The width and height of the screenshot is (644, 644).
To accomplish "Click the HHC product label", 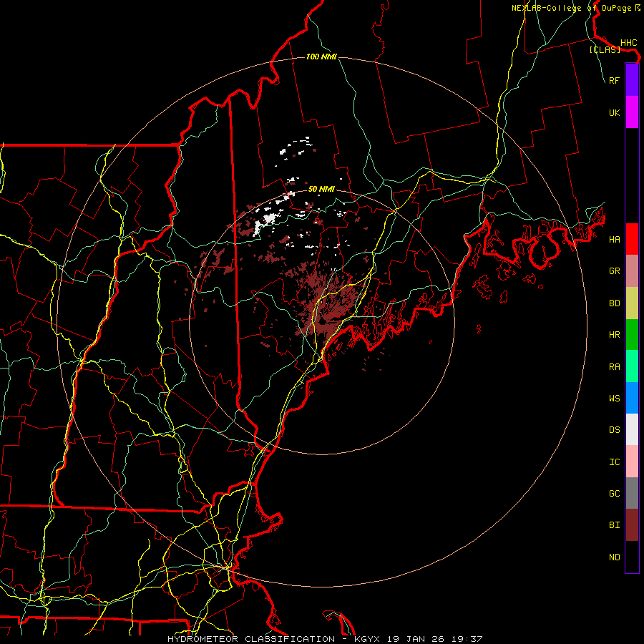I will click(x=628, y=43).
